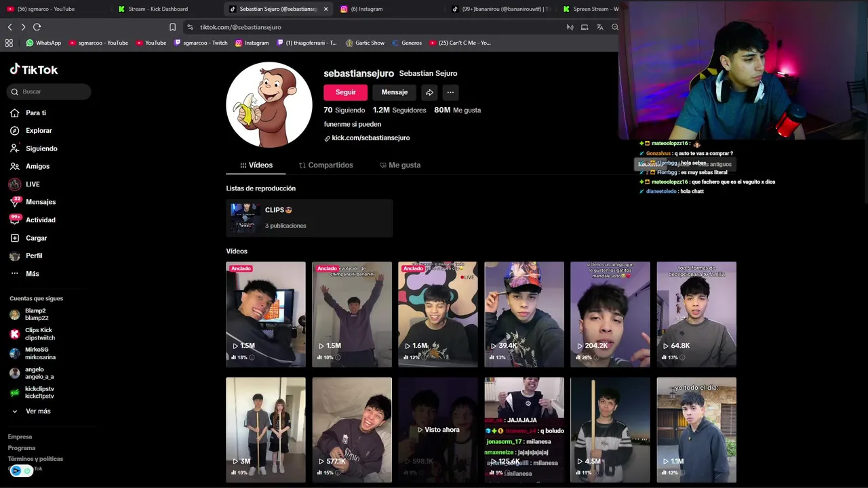Viewport: 868px width, 488px height.
Task: Open video with 204.2K views
Action: 610,314
